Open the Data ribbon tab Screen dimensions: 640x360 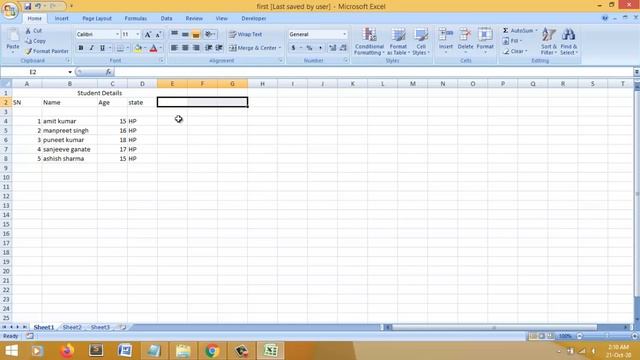coord(166,18)
